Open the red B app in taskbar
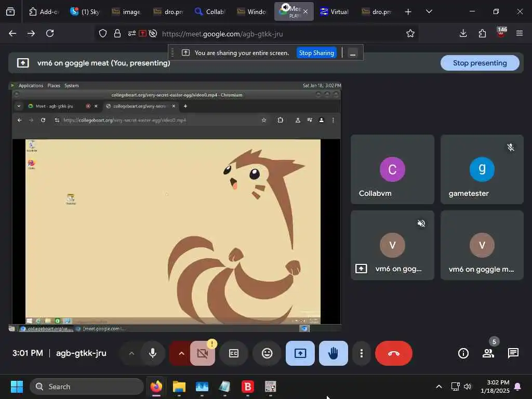This screenshot has width=532, height=399. pos(248,387)
